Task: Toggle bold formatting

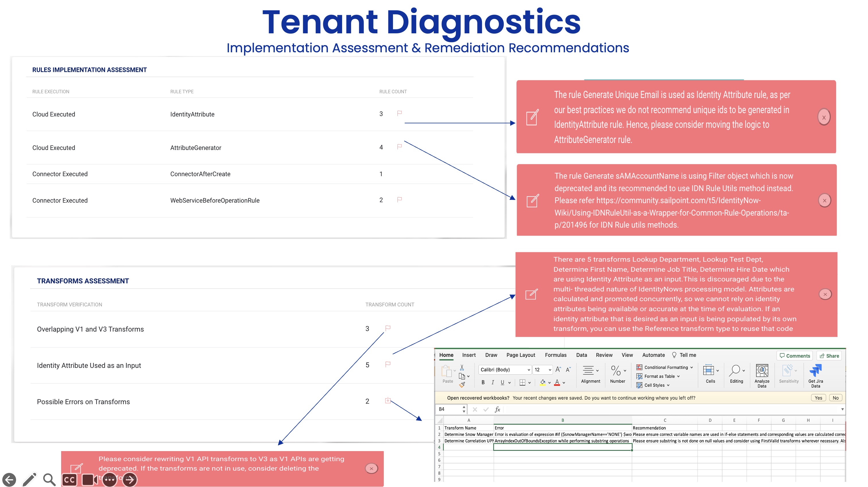Action: (483, 382)
